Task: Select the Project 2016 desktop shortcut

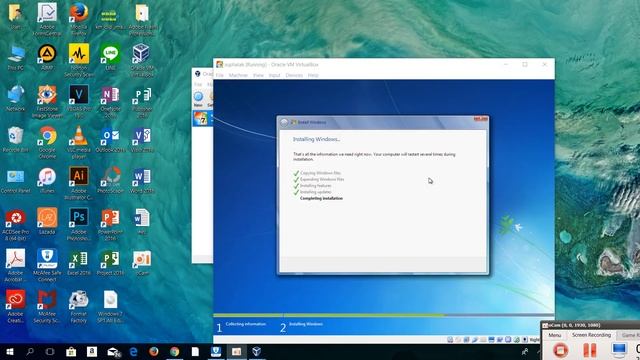Action: pos(110,263)
